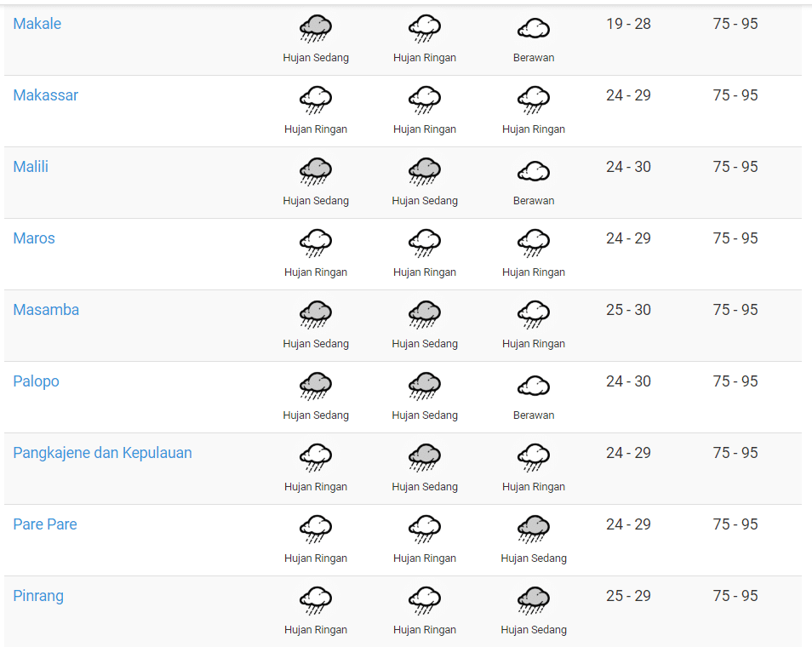The height and width of the screenshot is (647, 812).
Task: Open the Pinrang city forecast link
Action: click(x=38, y=596)
